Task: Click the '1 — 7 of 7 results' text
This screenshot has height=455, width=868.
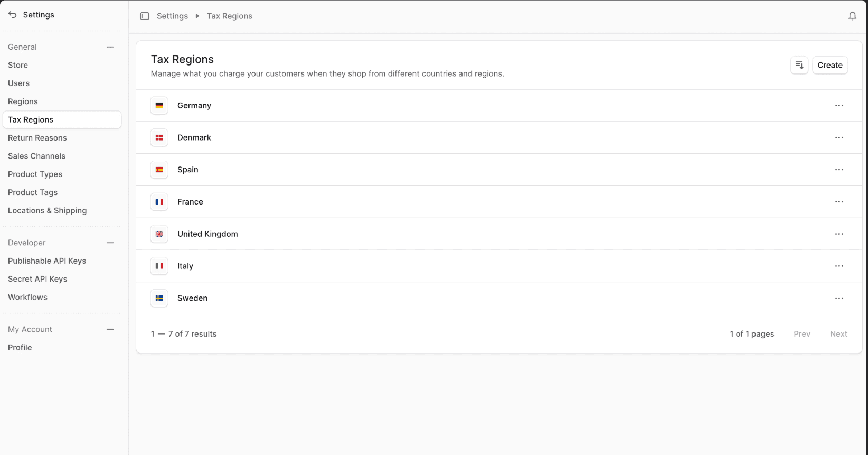Action: (x=184, y=334)
